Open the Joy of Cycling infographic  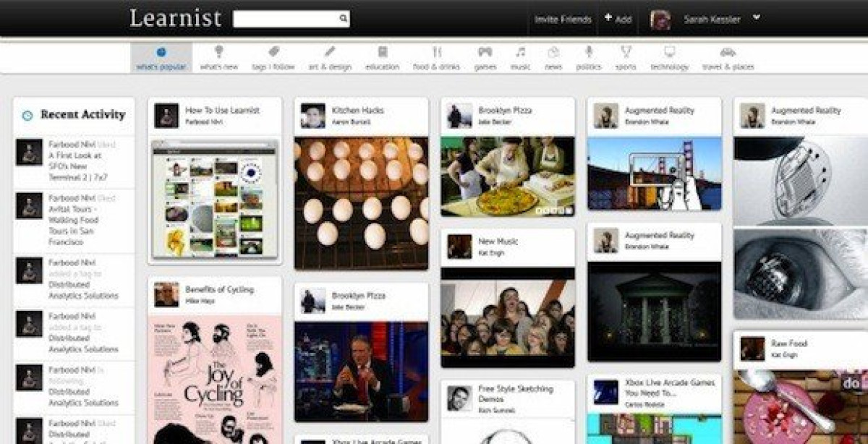(215, 380)
